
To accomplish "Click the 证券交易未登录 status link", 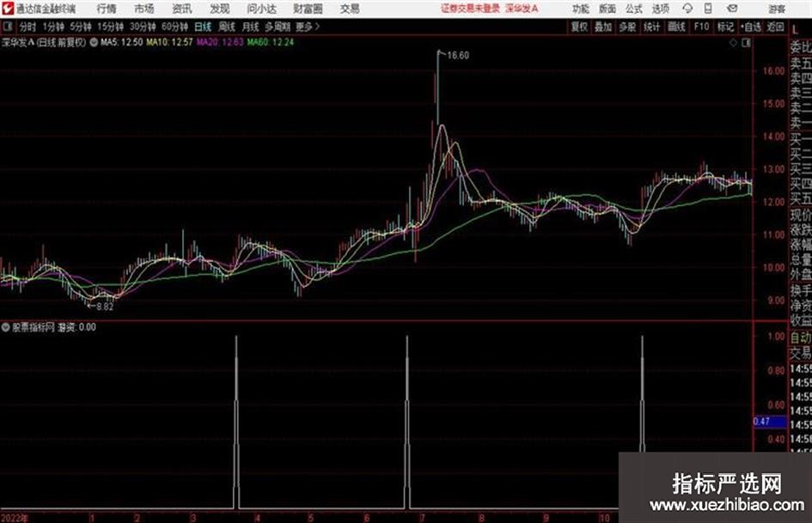I will tap(470, 9).
